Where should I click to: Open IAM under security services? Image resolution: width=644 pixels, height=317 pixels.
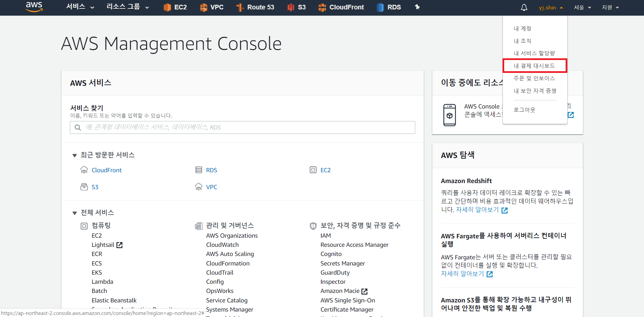coord(326,236)
